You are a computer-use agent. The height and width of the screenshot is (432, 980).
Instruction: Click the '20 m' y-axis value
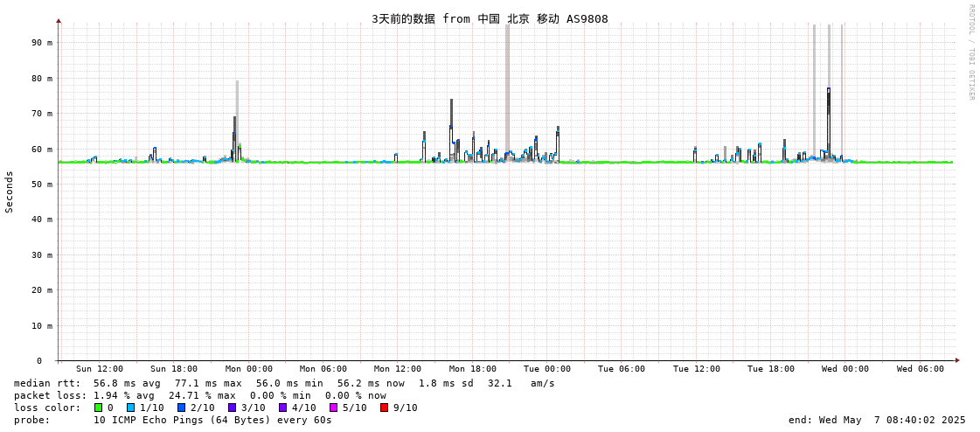click(43, 290)
